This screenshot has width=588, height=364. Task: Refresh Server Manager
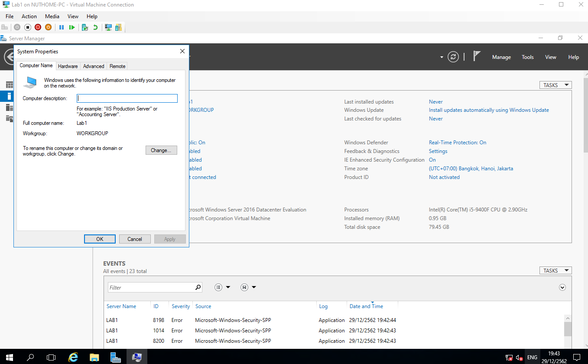(453, 56)
